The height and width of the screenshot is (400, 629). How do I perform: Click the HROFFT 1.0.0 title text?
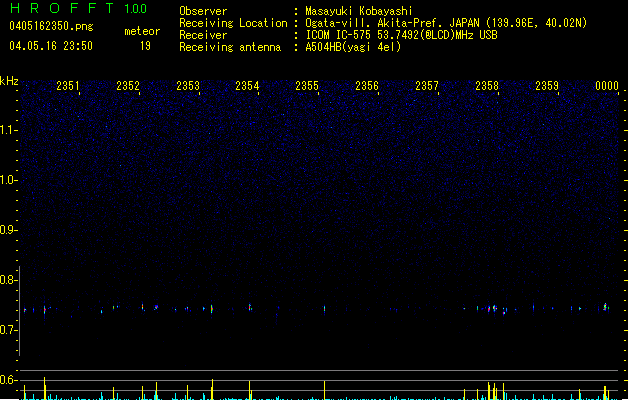(x=78, y=8)
